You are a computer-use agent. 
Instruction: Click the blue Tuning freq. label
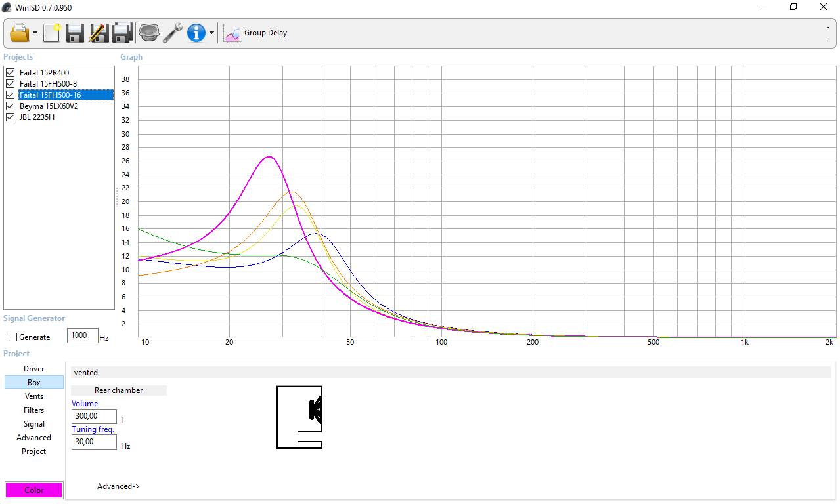click(x=93, y=429)
